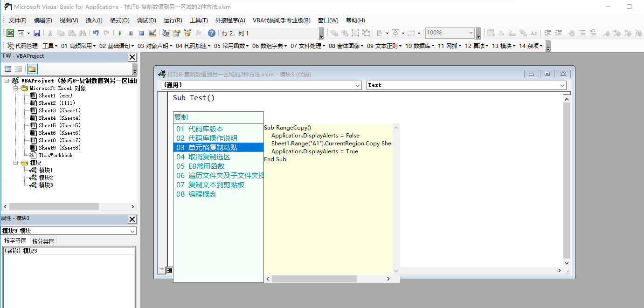Image resolution: width=644 pixels, height=308 pixels.
Task: Open the Project Explorer icon
Action: click(x=166, y=33)
